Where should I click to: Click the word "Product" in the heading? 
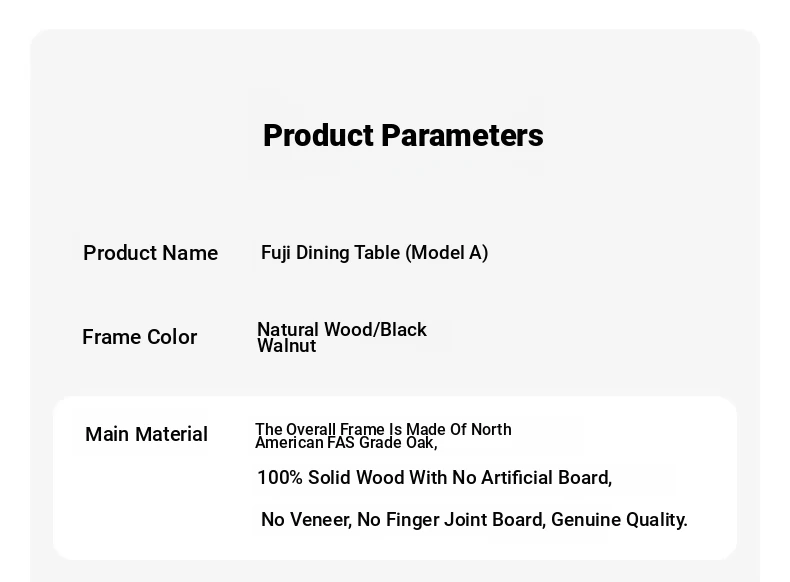point(318,136)
